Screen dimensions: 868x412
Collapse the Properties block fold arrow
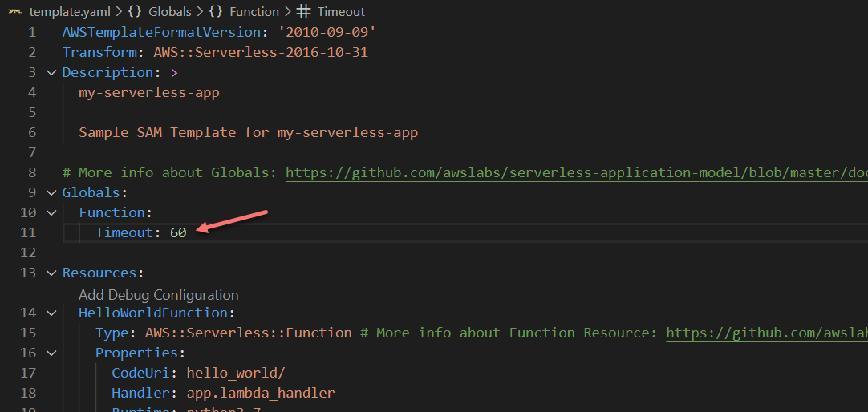click(51, 353)
